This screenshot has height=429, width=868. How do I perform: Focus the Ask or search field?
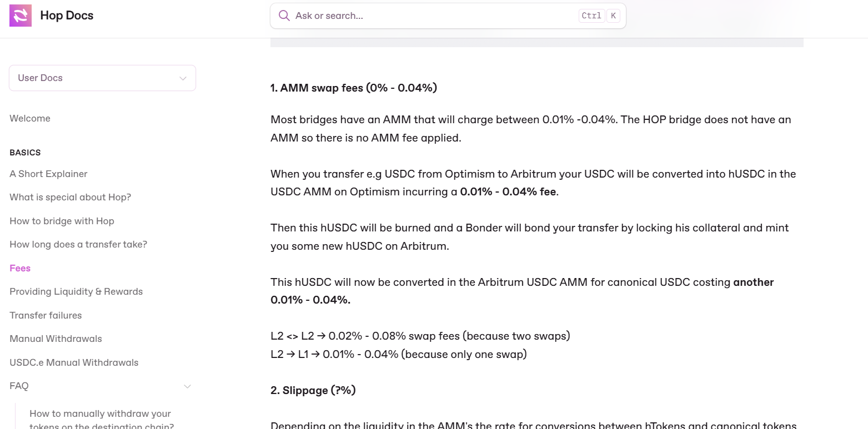448,16
